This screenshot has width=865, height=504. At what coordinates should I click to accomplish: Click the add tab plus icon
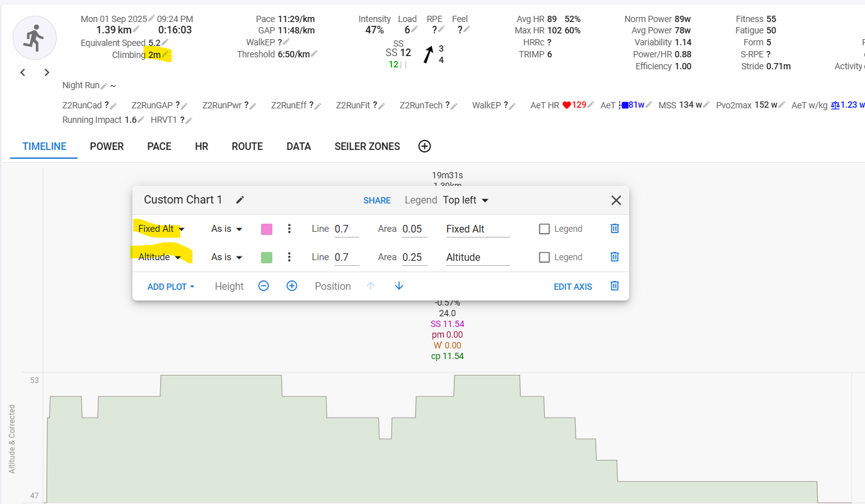point(424,146)
